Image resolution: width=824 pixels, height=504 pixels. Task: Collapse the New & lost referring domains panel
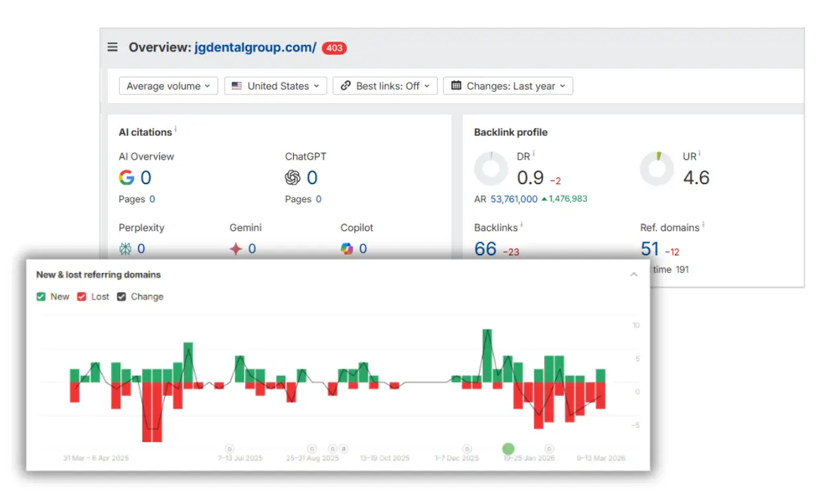pyautogui.click(x=634, y=274)
